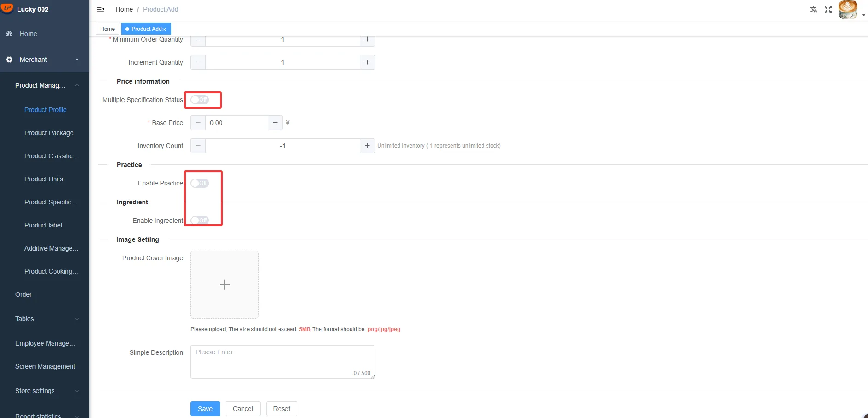Collapse the sidebar with the hamburger icon
Screen dimensions: 868x418
[x=101, y=9]
